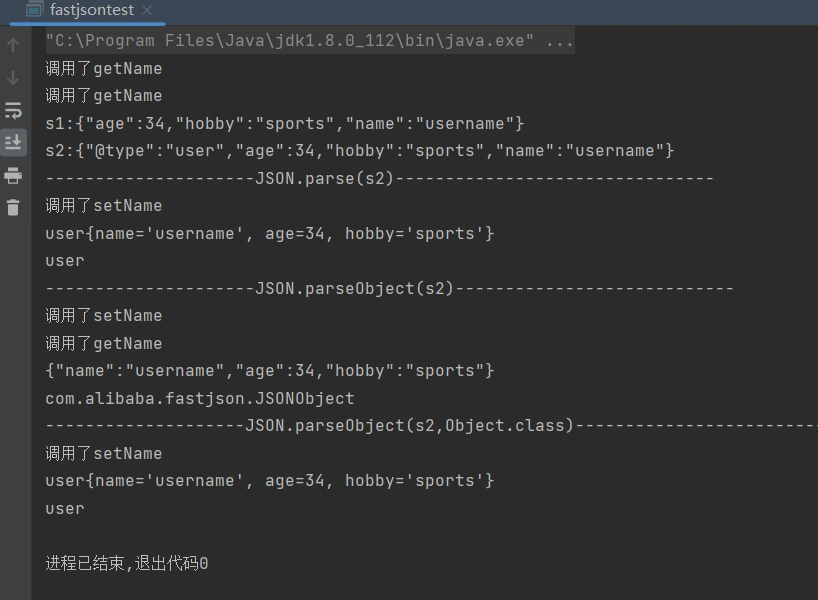Click the s2 line containing @type

(x=360, y=151)
